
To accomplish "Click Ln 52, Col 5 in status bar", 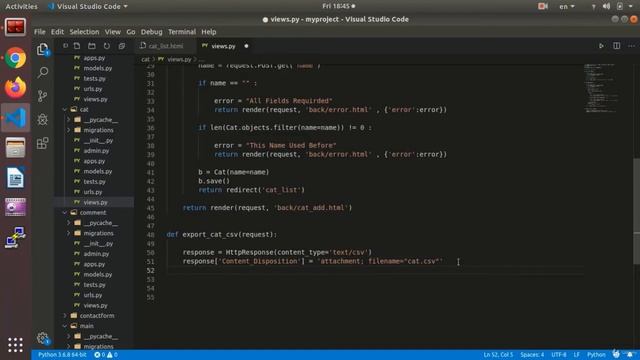I will (x=498, y=355).
